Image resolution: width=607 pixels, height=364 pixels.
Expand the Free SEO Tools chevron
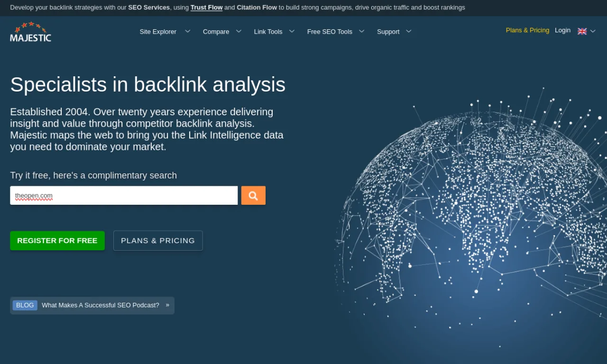pyautogui.click(x=361, y=31)
